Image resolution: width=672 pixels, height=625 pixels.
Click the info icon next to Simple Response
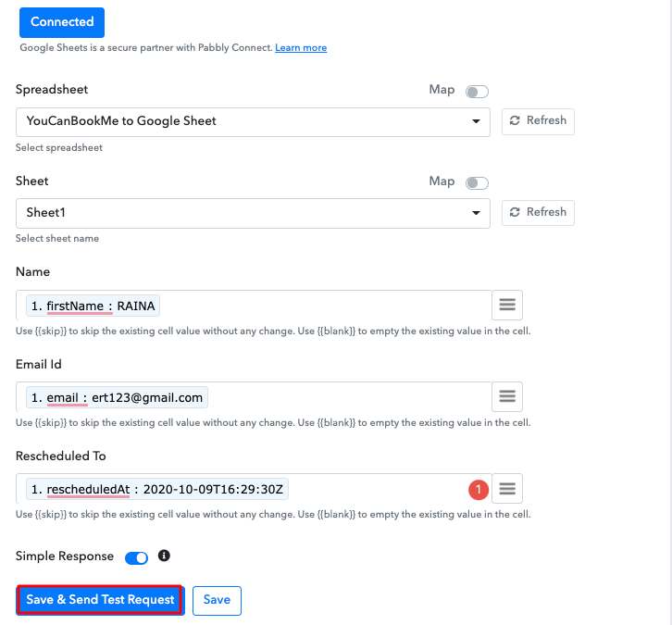coord(164,556)
